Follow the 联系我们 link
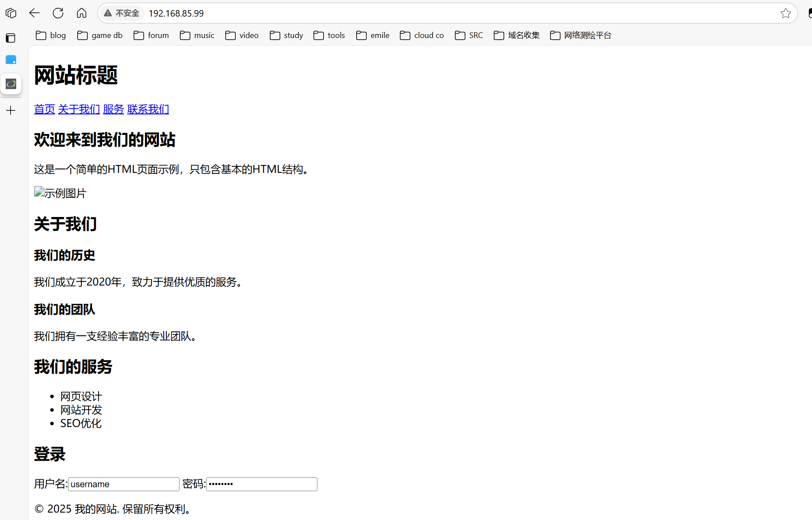This screenshot has width=812, height=520. (x=148, y=109)
